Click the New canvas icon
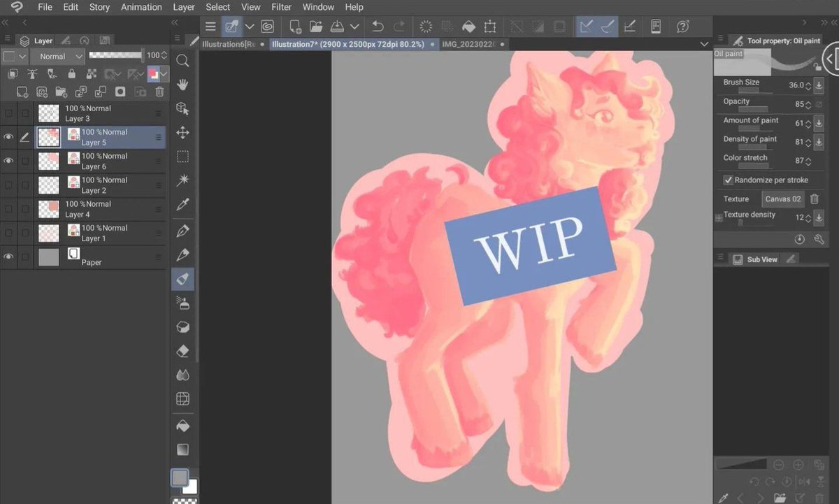839x504 pixels. (295, 27)
